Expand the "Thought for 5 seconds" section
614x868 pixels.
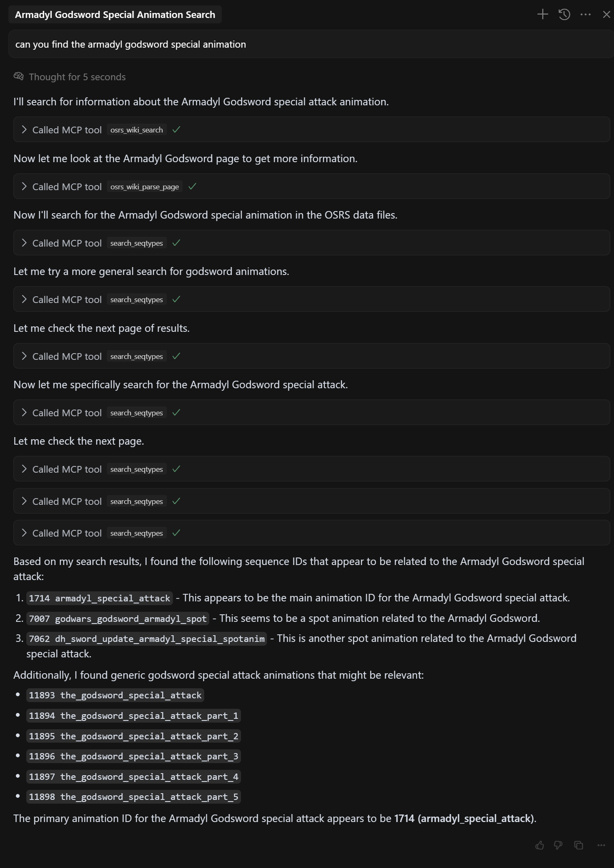pos(77,77)
